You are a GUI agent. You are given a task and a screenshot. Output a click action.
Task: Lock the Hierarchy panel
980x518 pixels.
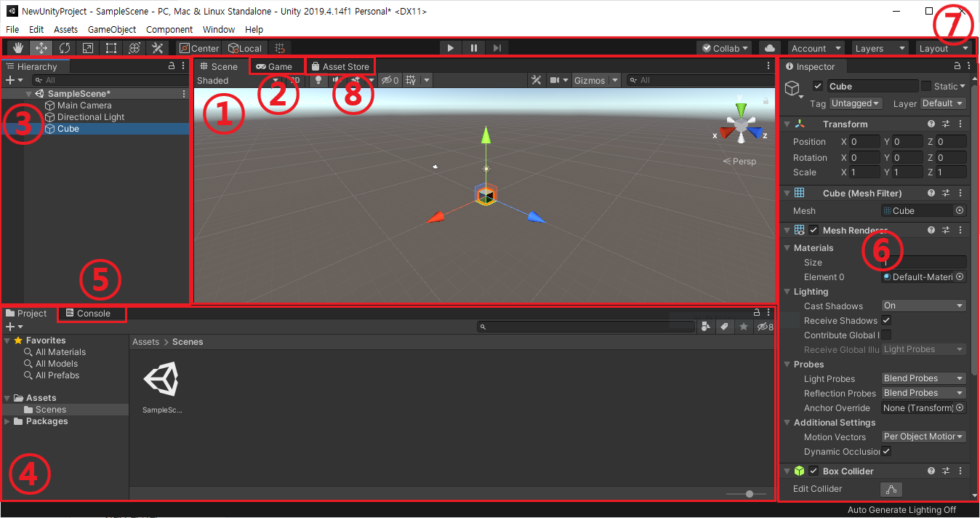coord(172,65)
